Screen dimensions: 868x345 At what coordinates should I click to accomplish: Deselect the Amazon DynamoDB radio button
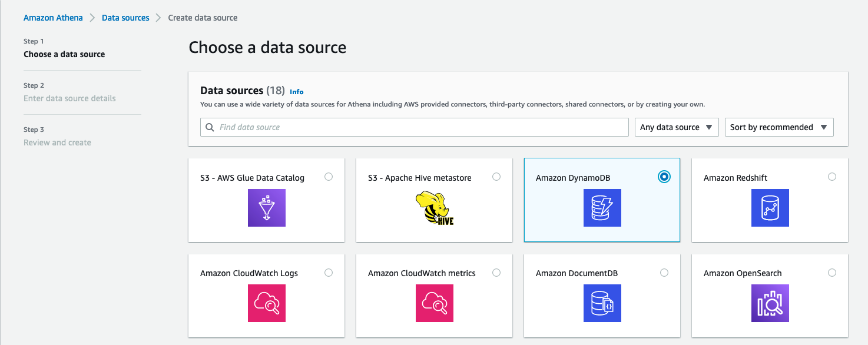coord(664,176)
